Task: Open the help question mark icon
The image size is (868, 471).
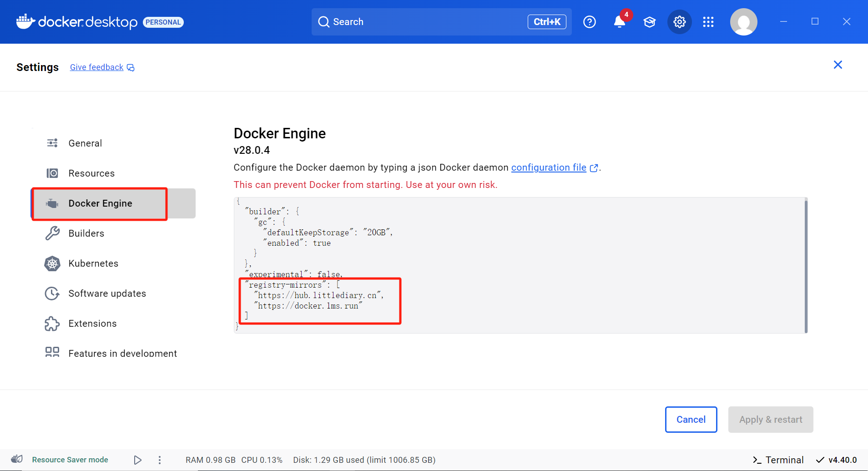Action: pos(590,22)
